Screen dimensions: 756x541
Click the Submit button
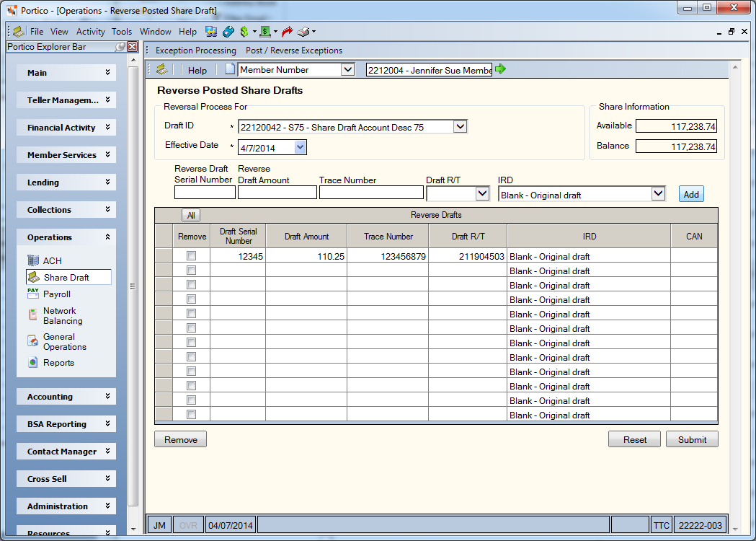[692, 439]
